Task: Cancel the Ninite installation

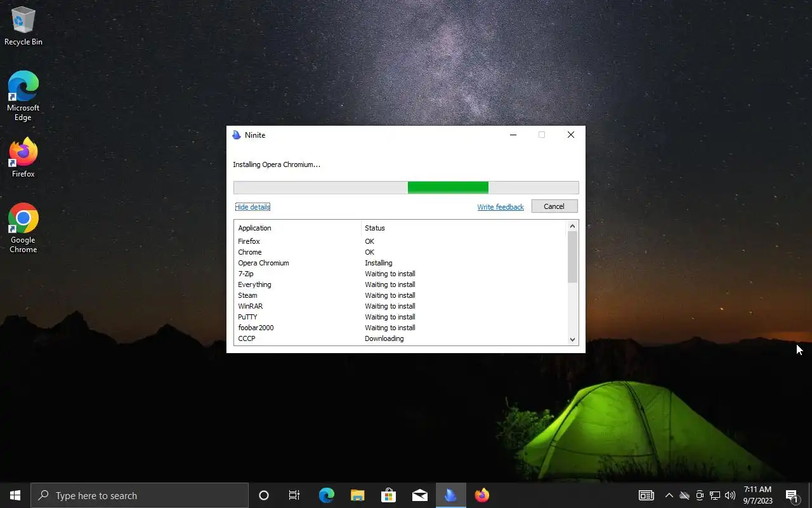Action: click(x=554, y=206)
